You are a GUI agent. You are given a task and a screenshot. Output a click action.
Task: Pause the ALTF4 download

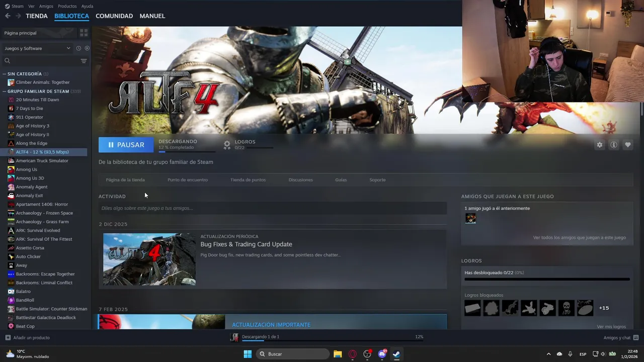pos(126,145)
